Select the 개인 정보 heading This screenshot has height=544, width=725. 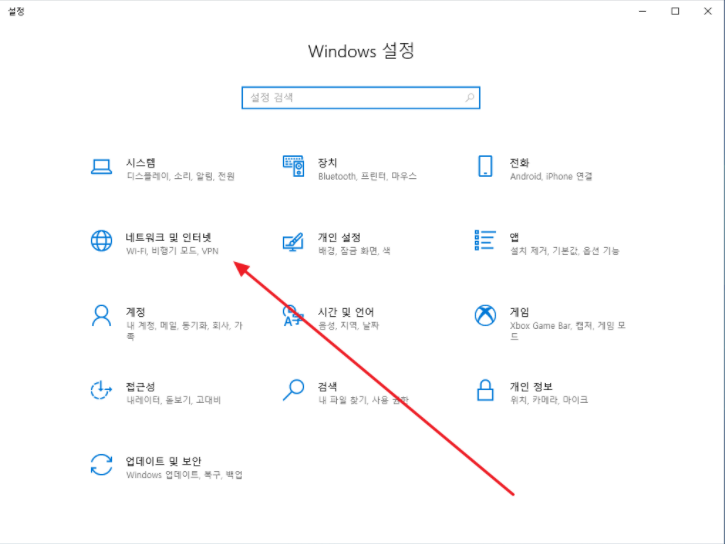click(x=531, y=386)
